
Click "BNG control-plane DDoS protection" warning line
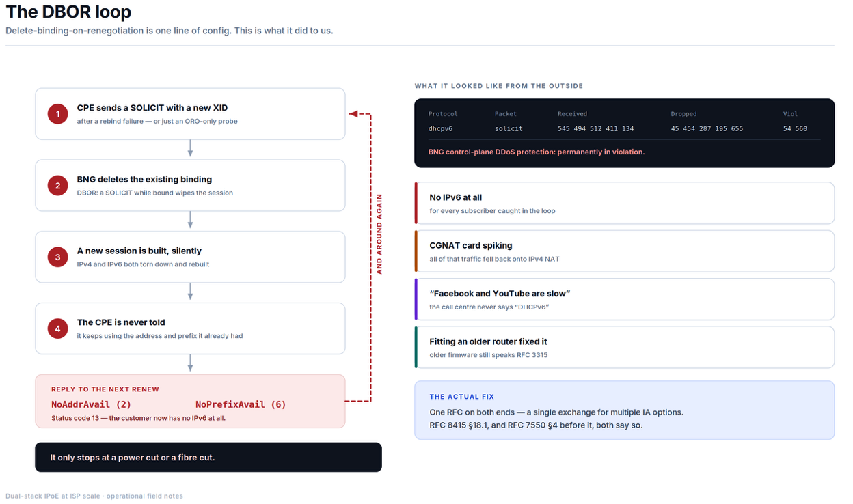(x=537, y=152)
